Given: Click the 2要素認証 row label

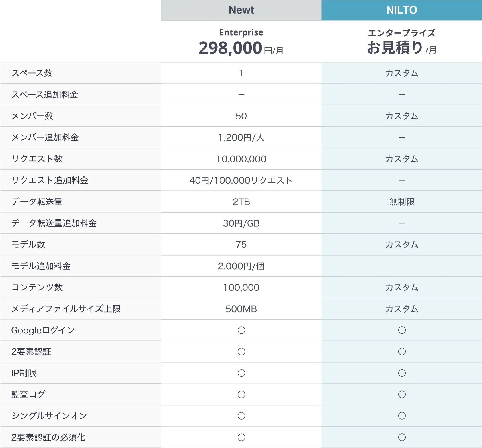Looking at the screenshot, I should point(31,352).
